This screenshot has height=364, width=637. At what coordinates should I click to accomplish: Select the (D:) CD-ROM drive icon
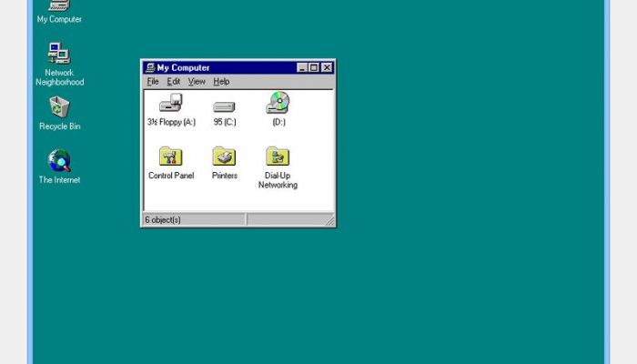278,102
